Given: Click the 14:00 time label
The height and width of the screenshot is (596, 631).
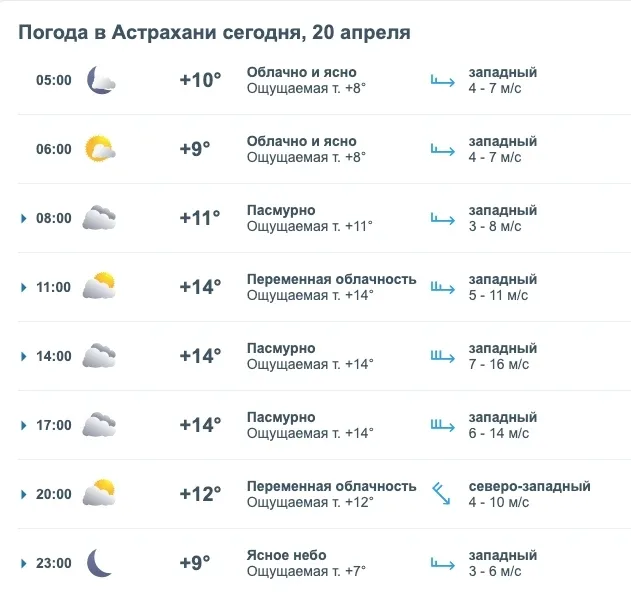Looking at the screenshot, I should coord(54,356).
